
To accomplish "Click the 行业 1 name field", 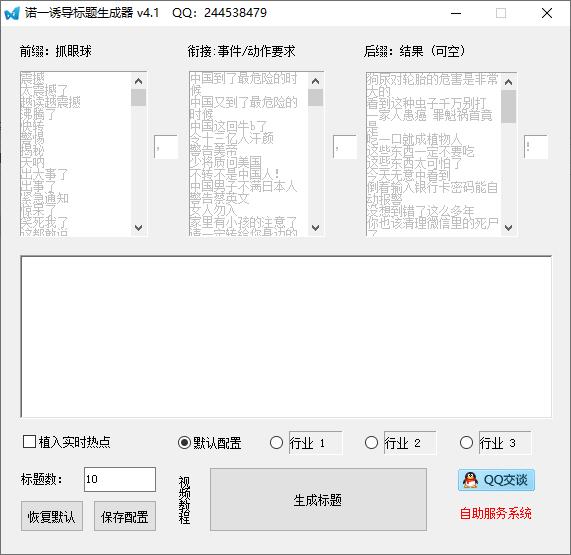I will (x=315, y=443).
